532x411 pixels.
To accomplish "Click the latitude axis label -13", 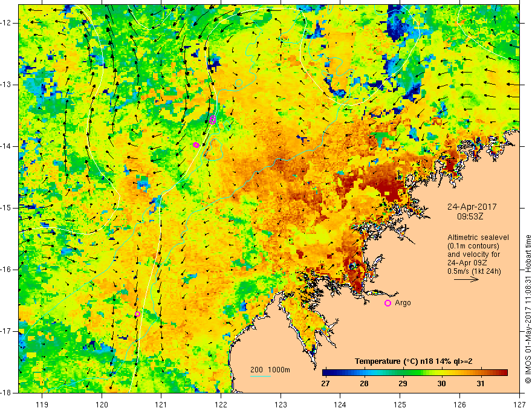I will pos(6,85).
